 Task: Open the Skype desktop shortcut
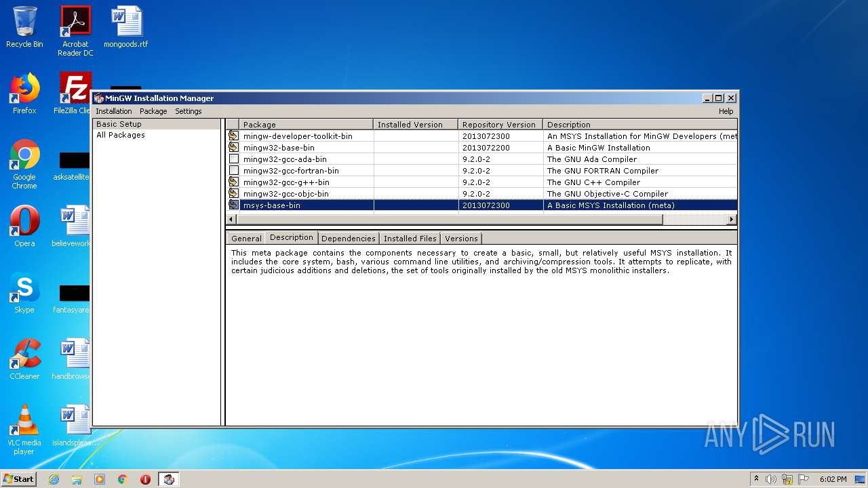point(24,293)
